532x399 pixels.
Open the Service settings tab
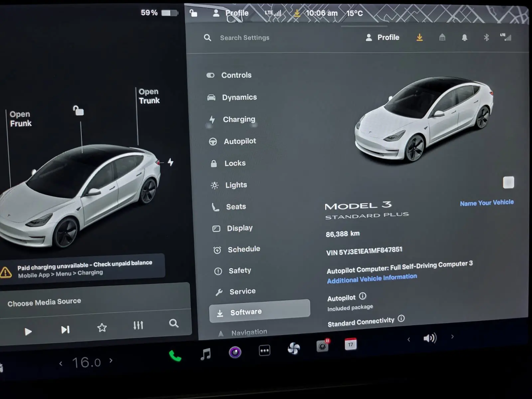pos(242,292)
